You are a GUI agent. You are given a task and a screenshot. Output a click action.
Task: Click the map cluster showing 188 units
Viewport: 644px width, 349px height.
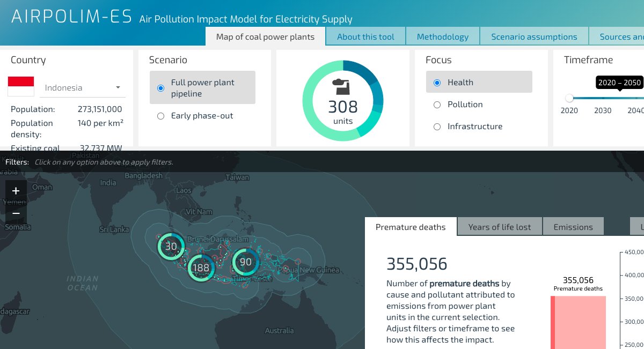pyautogui.click(x=201, y=268)
